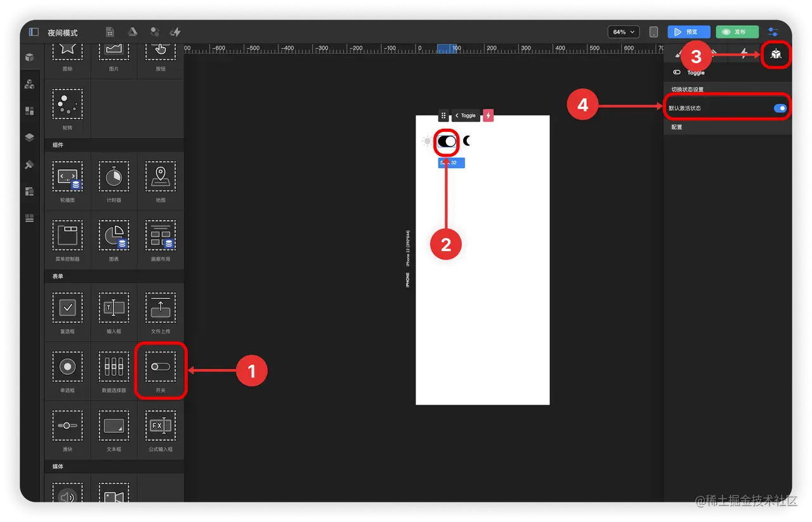The width and height of the screenshot is (812, 522).
Task: Click the blue 预览 preview button
Action: pyautogui.click(x=688, y=32)
